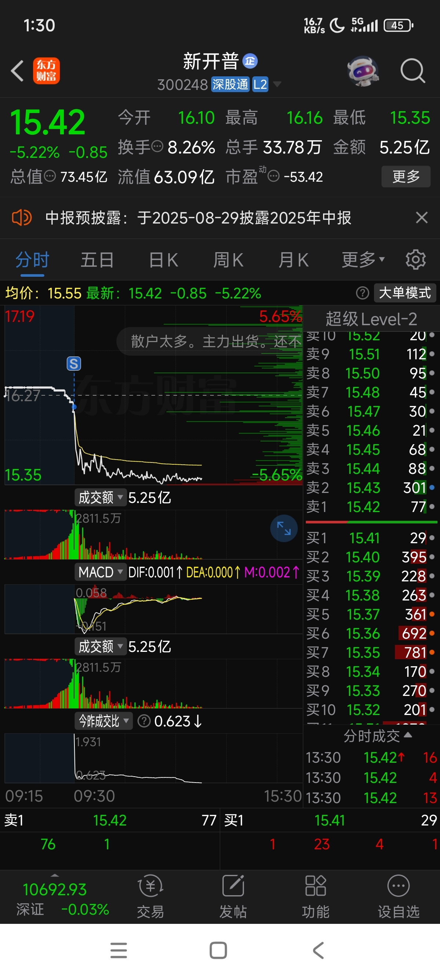Switch to 月K tab
The width and height of the screenshot is (440, 980).
point(293,260)
